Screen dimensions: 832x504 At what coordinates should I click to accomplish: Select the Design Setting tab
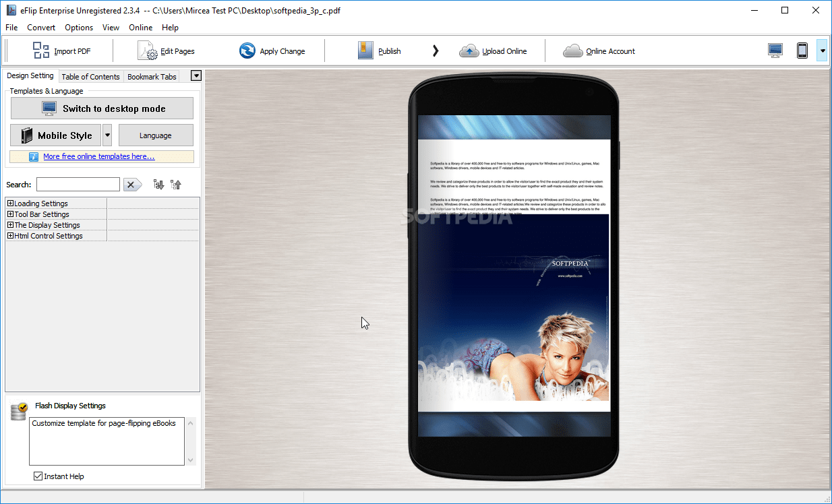pyautogui.click(x=30, y=76)
